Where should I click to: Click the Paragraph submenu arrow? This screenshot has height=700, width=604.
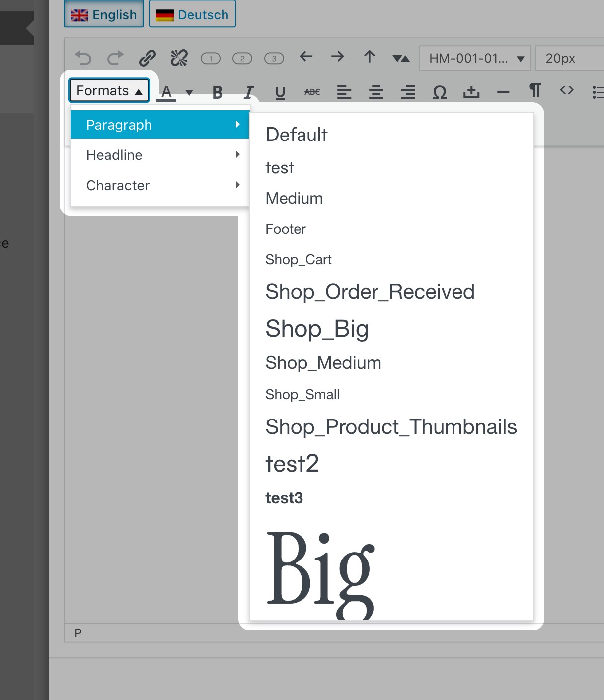click(x=238, y=124)
